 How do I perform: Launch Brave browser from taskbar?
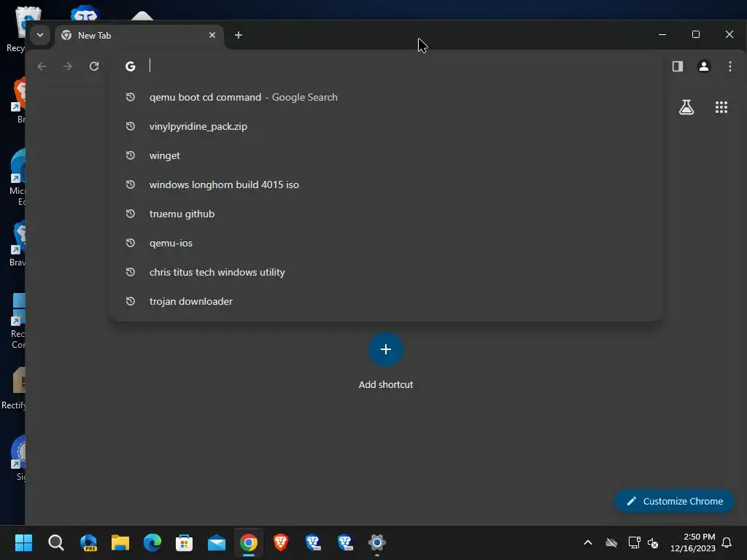coord(281,542)
